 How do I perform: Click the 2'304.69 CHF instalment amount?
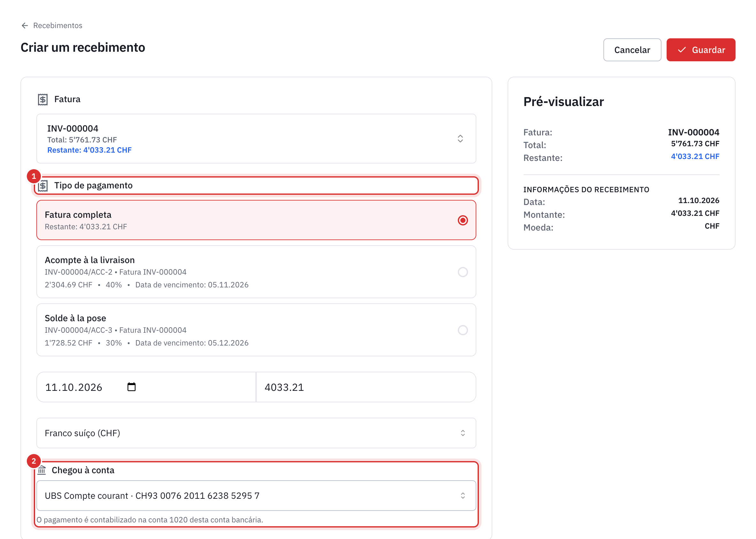[69, 285]
